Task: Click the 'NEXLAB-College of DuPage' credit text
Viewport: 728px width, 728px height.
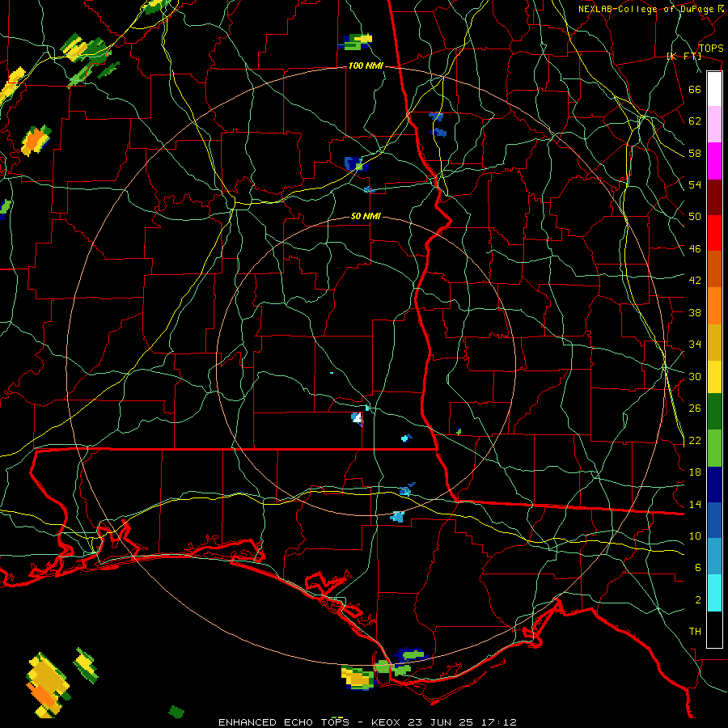Action: click(x=645, y=9)
